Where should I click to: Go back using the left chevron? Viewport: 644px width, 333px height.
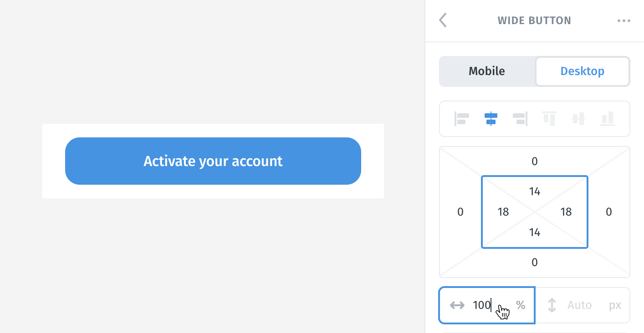pyautogui.click(x=443, y=20)
